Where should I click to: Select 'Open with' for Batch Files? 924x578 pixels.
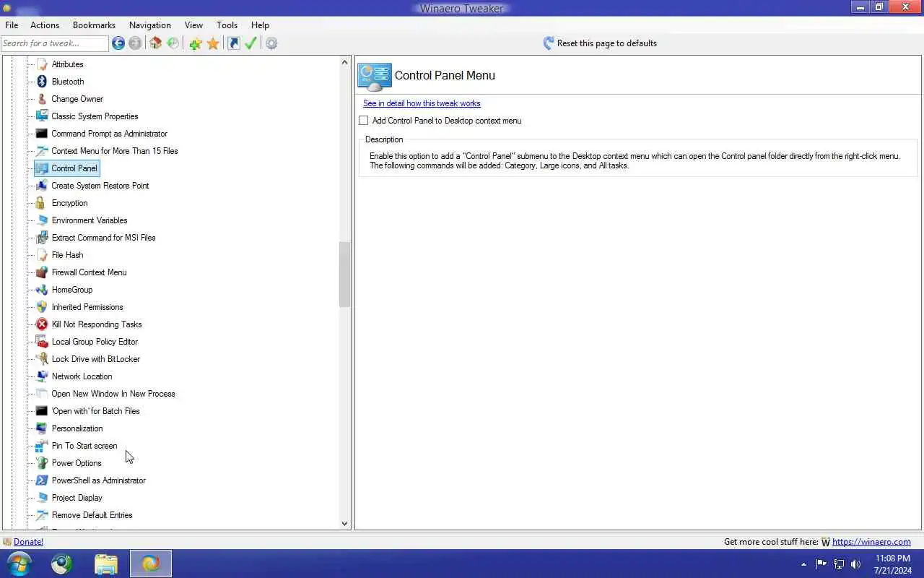(x=95, y=411)
